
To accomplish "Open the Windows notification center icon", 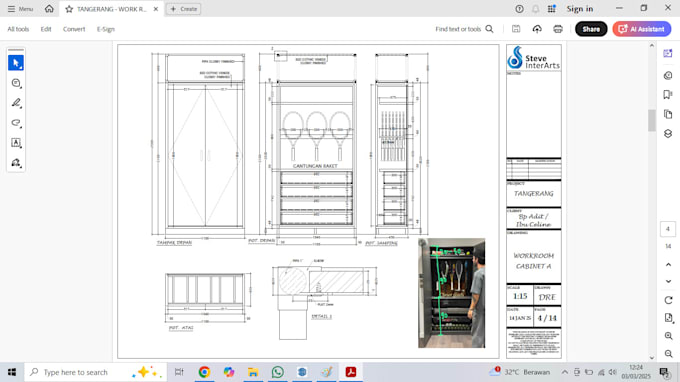I will (664, 372).
